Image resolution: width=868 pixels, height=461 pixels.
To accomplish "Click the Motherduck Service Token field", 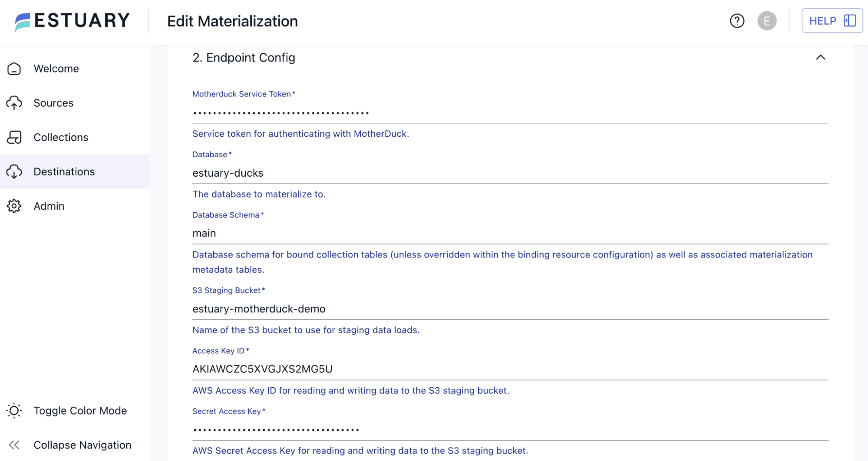I will point(510,112).
